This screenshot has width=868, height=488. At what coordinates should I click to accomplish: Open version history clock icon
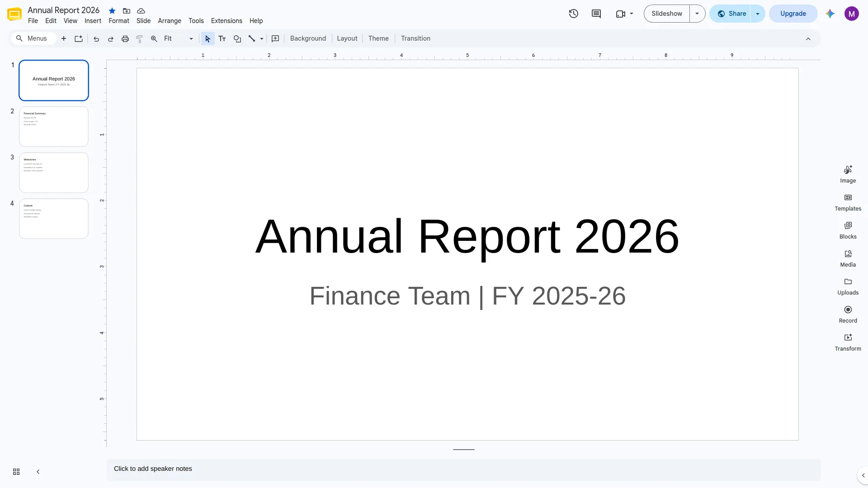click(573, 14)
